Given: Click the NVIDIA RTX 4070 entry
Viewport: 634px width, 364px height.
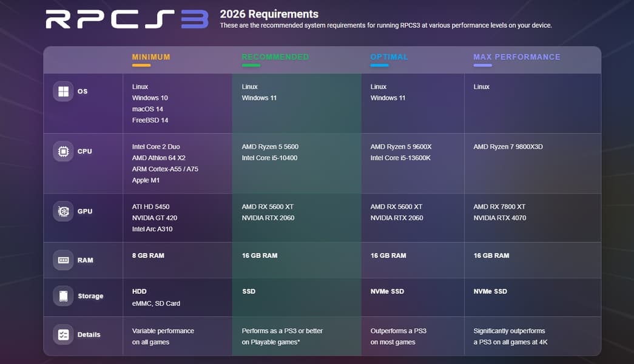Looking at the screenshot, I should [x=499, y=218].
